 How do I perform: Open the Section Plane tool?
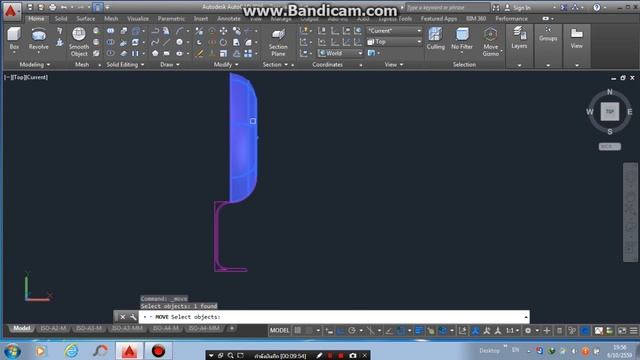tap(278, 42)
